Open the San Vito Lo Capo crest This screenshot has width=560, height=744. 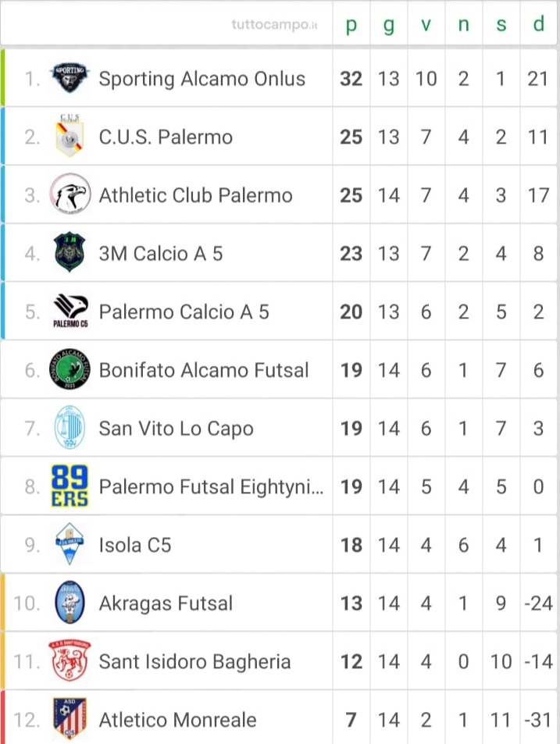[70, 428]
